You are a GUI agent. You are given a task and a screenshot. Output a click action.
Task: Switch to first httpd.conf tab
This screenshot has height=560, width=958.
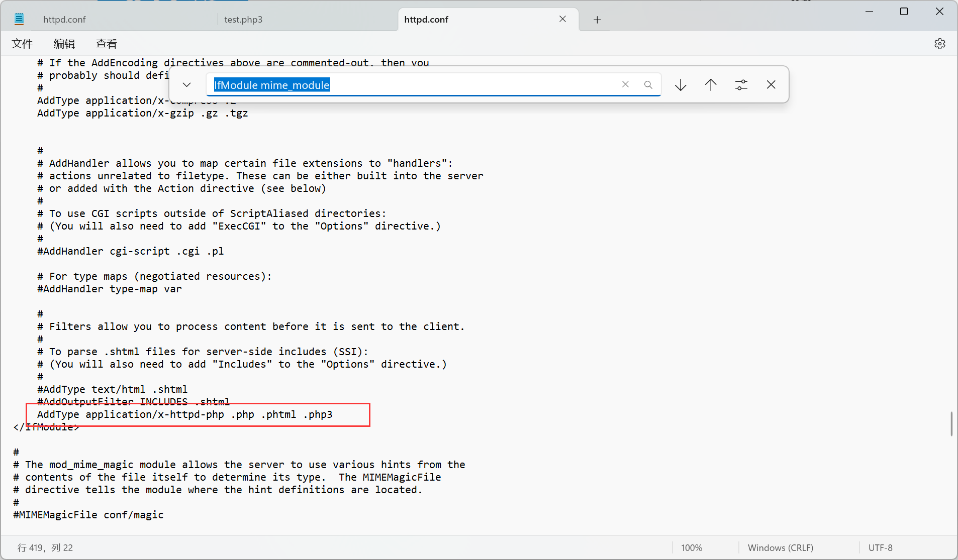64,20
